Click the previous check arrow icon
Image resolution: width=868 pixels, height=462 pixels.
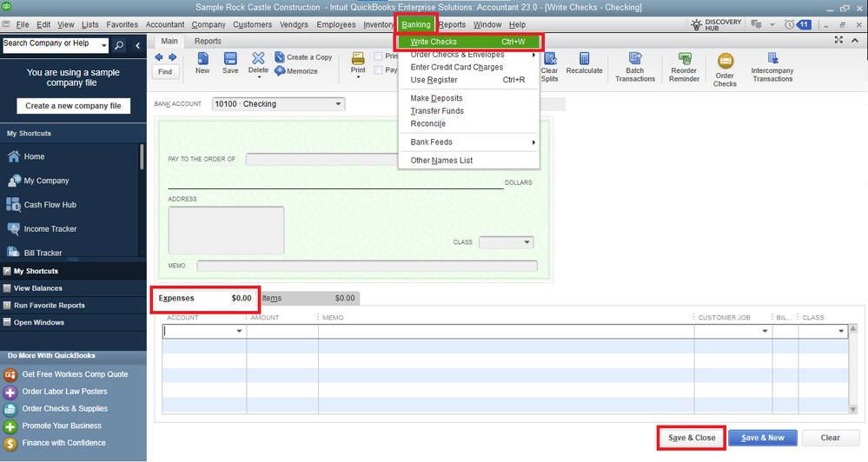point(159,57)
